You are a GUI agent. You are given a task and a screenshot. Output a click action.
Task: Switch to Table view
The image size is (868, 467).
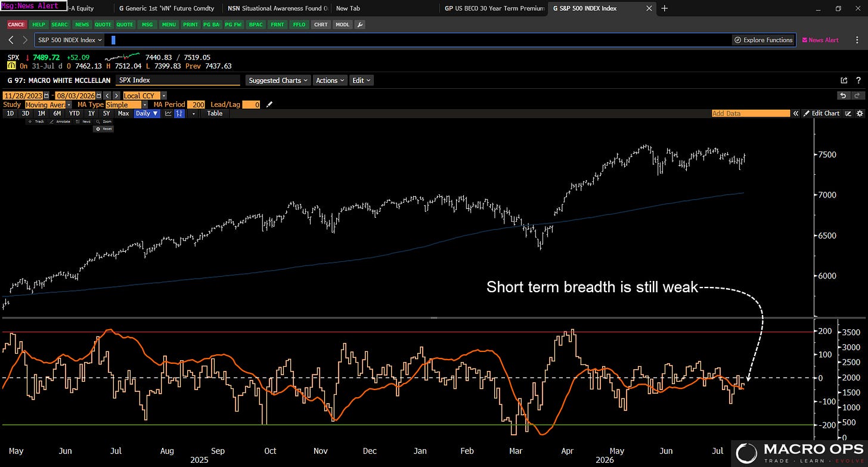215,113
